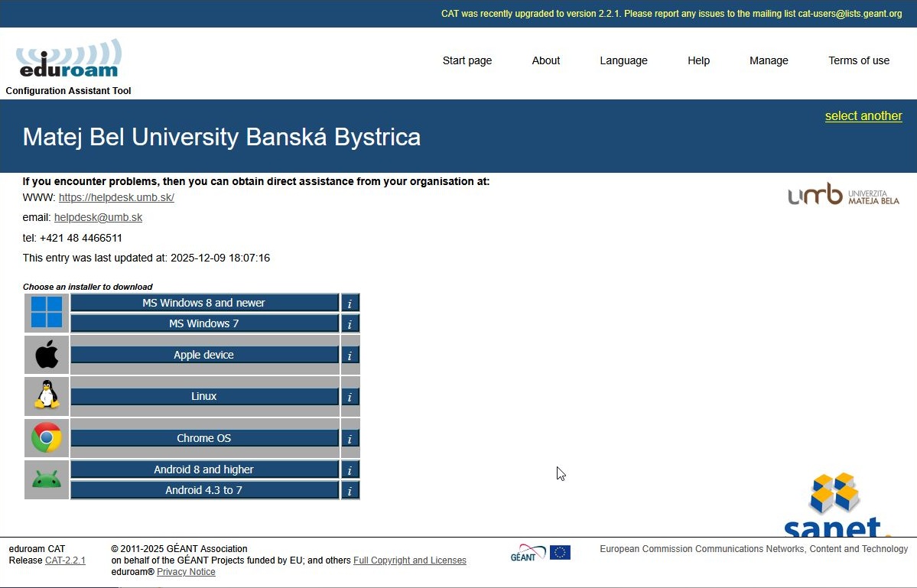Click the Linux penguin icon

47,396
